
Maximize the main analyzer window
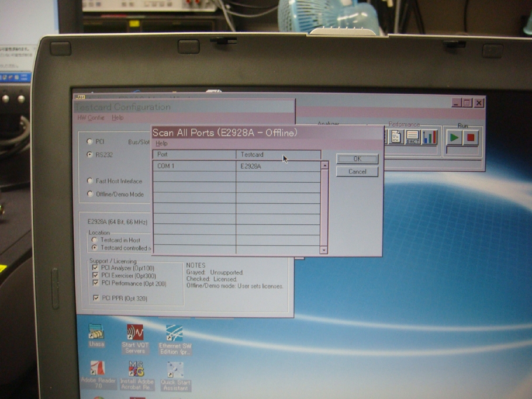coord(467,103)
